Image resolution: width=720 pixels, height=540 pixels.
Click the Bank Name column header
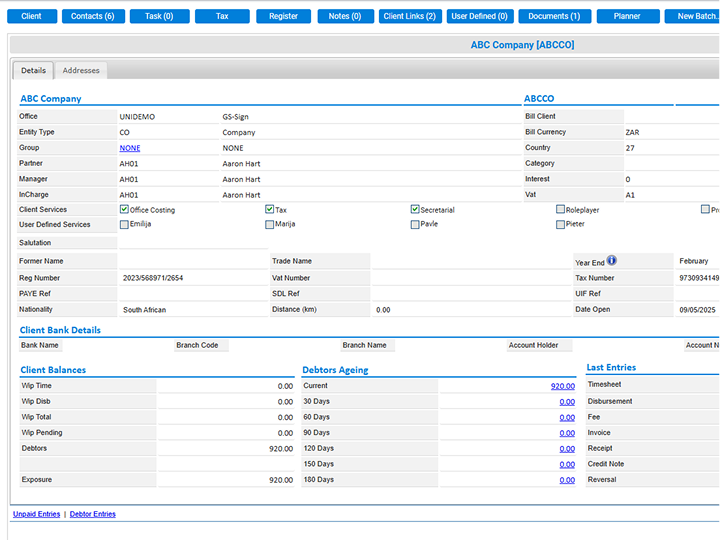[39, 345]
